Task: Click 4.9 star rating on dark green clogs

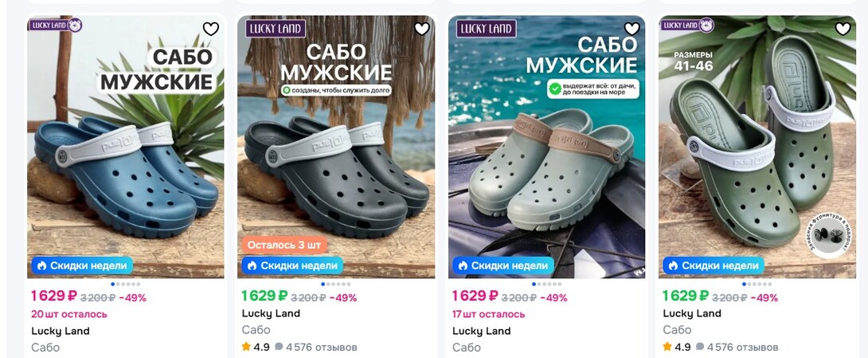Action: pos(677,347)
